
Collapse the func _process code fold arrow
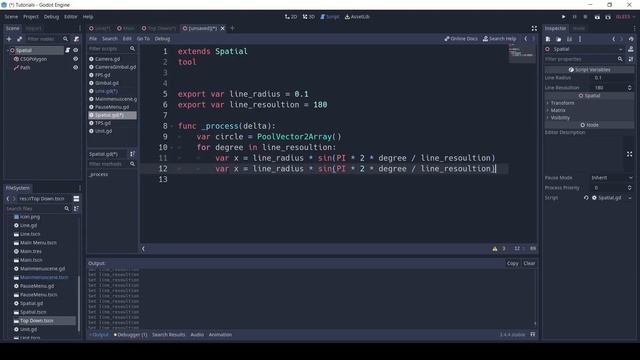pyautogui.click(x=172, y=126)
